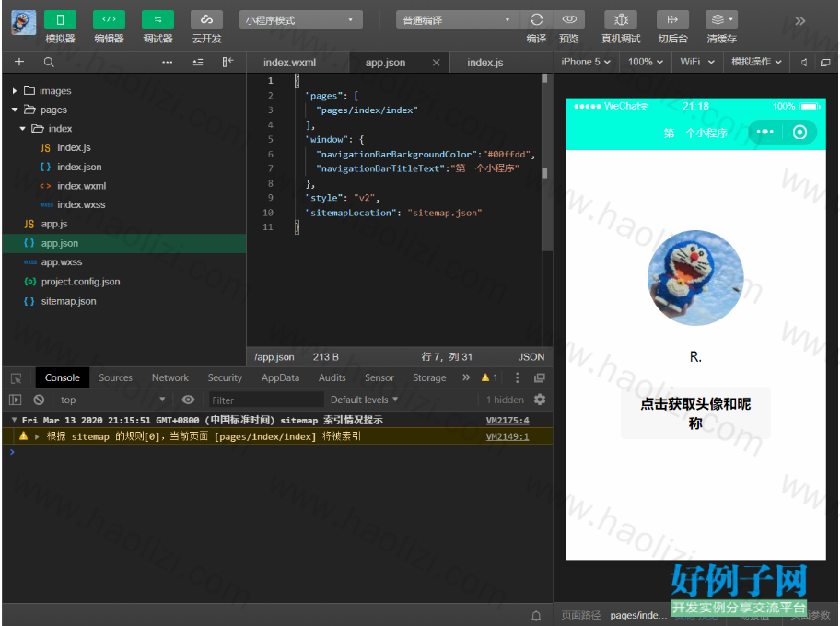840x626 pixels.
Task: Click the real device debug icon
Action: point(621,20)
